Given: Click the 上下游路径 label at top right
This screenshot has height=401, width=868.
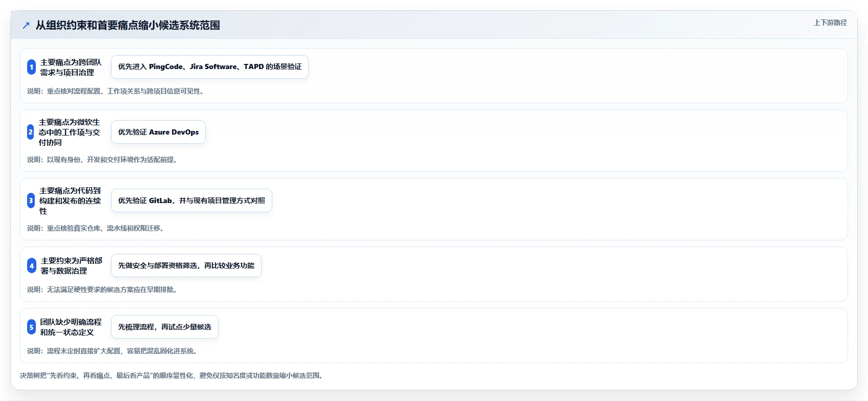Looking at the screenshot, I should click(x=830, y=23).
